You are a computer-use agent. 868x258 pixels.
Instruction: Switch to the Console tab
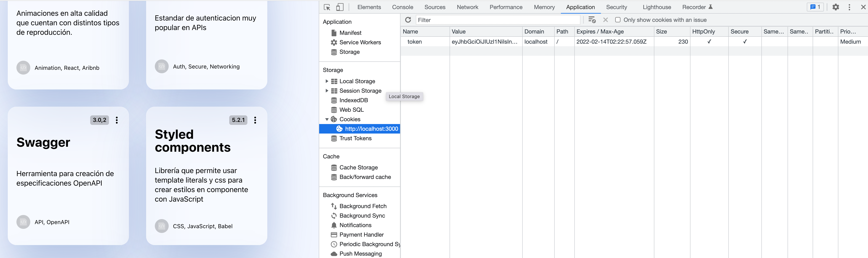(402, 7)
